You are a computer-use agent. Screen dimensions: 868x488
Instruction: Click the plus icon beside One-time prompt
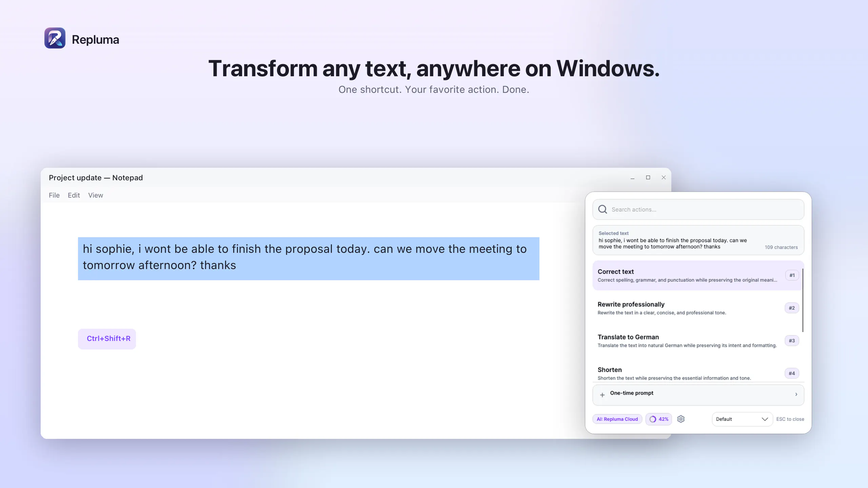602,395
